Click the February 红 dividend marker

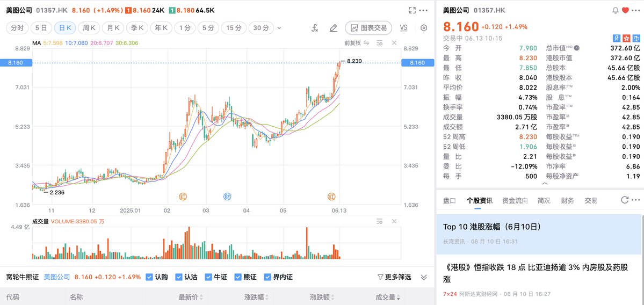point(183,197)
